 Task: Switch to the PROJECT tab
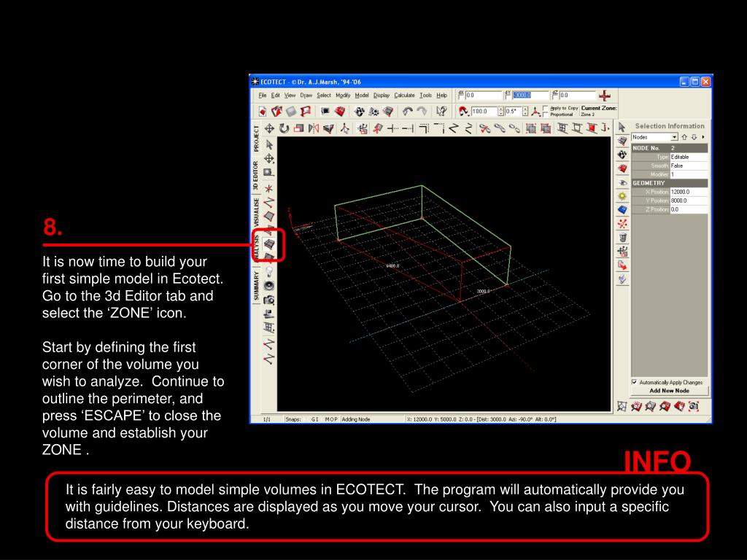point(256,139)
